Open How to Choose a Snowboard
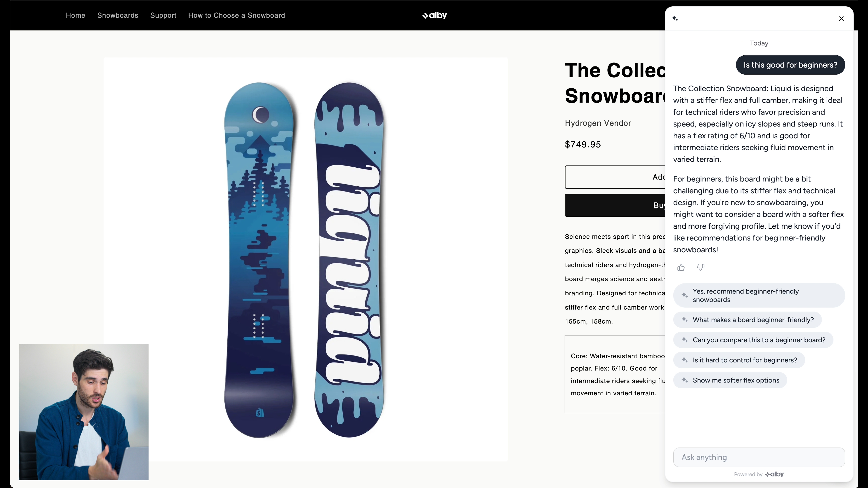The height and width of the screenshot is (488, 868). tap(236, 16)
